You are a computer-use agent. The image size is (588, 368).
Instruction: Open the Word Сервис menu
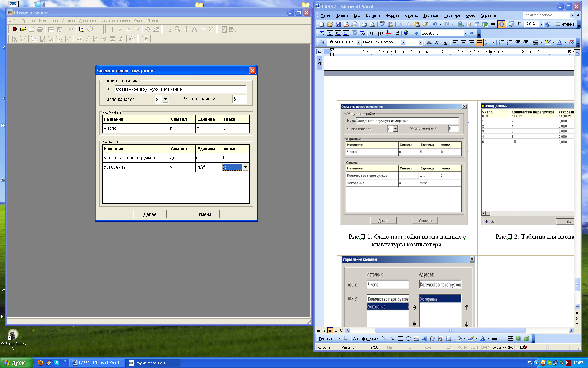[411, 15]
